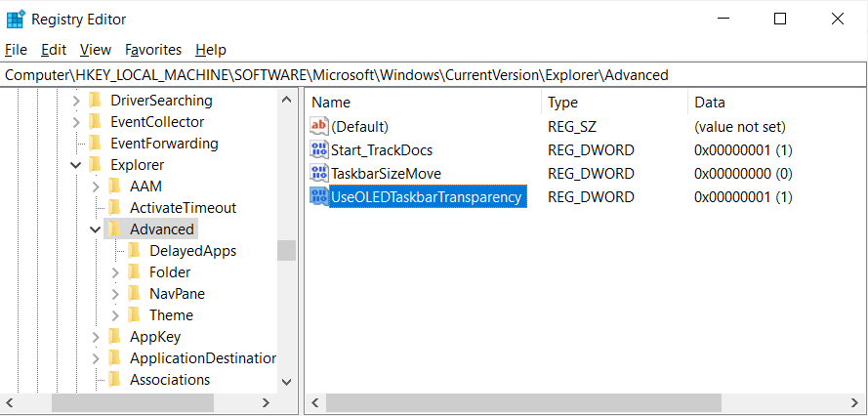The width and height of the screenshot is (868, 416).
Task: Expand the AppKey tree node
Action: pyautogui.click(x=95, y=337)
